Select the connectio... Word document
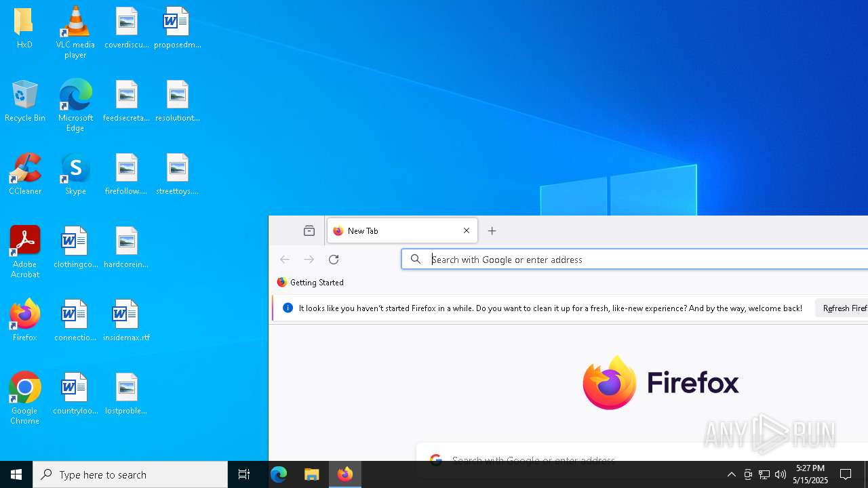This screenshot has height=488, width=868. tap(75, 321)
